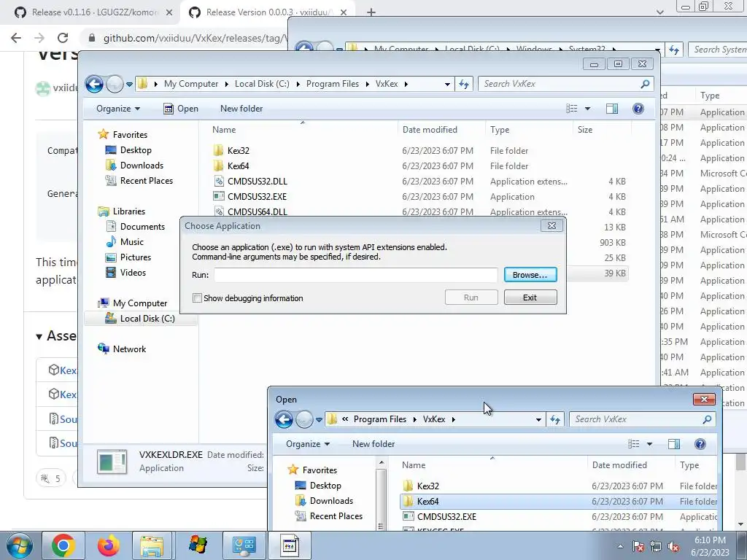747x560 pixels.
Task: Sort by Date modified column in VxKex Explorer
Action: pyautogui.click(x=430, y=130)
